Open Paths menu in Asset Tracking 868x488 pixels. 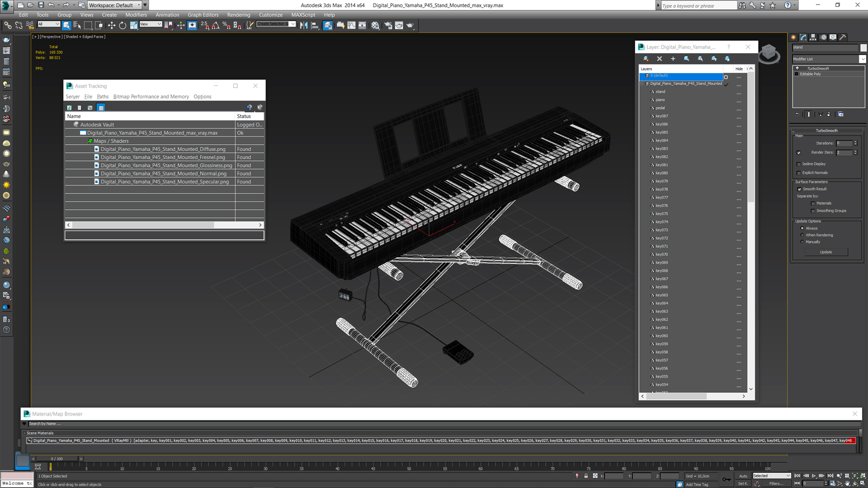tap(103, 97)
